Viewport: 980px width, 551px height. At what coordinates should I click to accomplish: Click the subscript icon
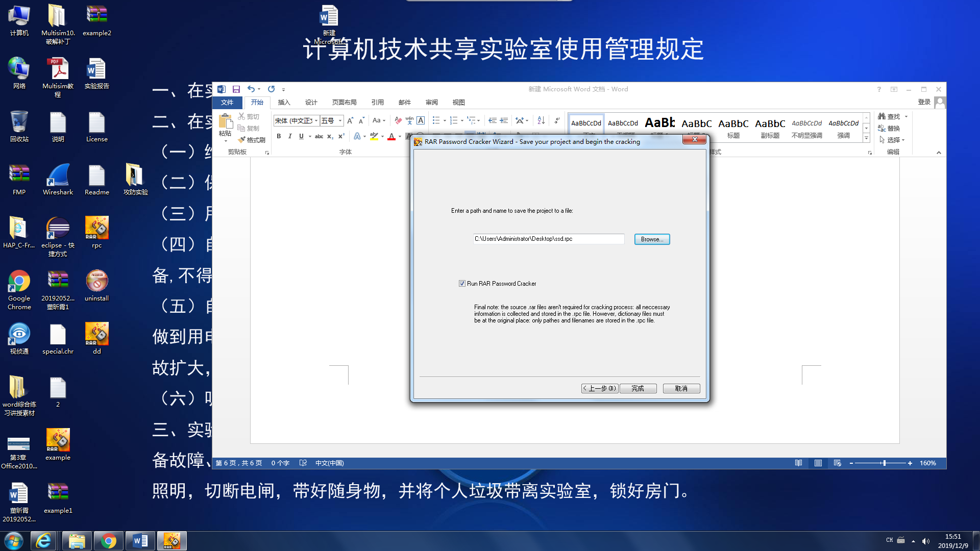(x=330, y=136)
